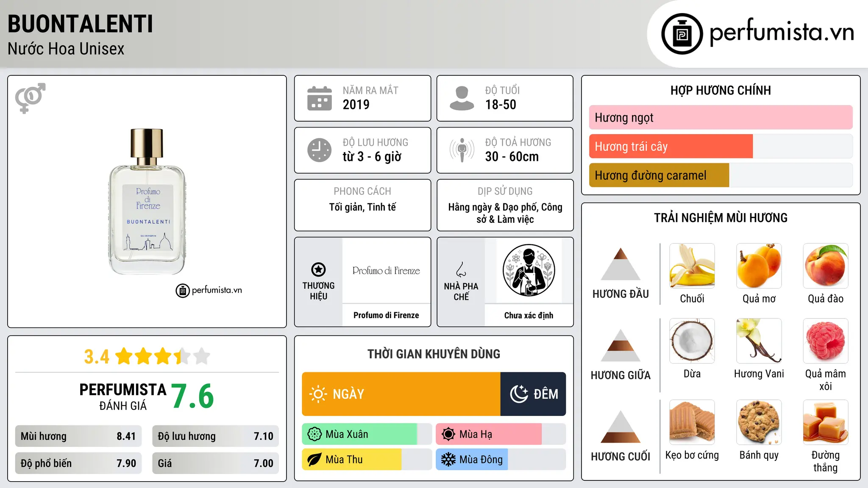Image resolution: width=868 pixels, height=488 pixels.
Task: Click the Mùa Đông season bar
Action: [x=501, y=460]
